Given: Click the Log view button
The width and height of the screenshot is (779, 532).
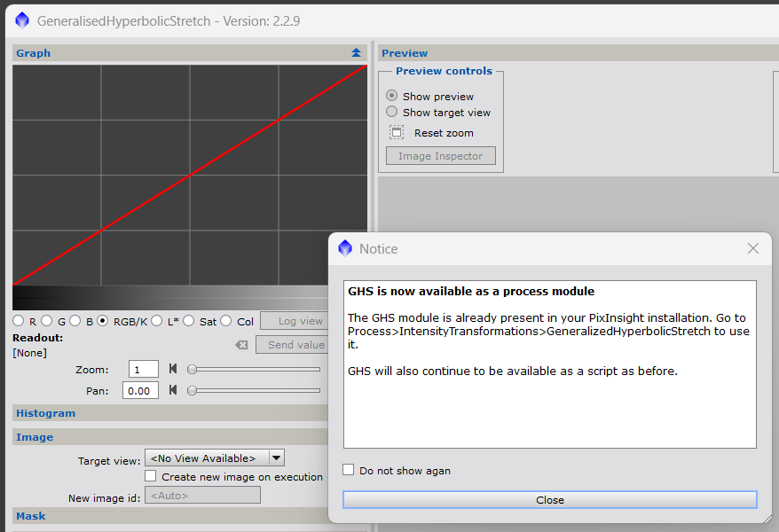Looking at the screenshot, I should click(x=294, y=321).
